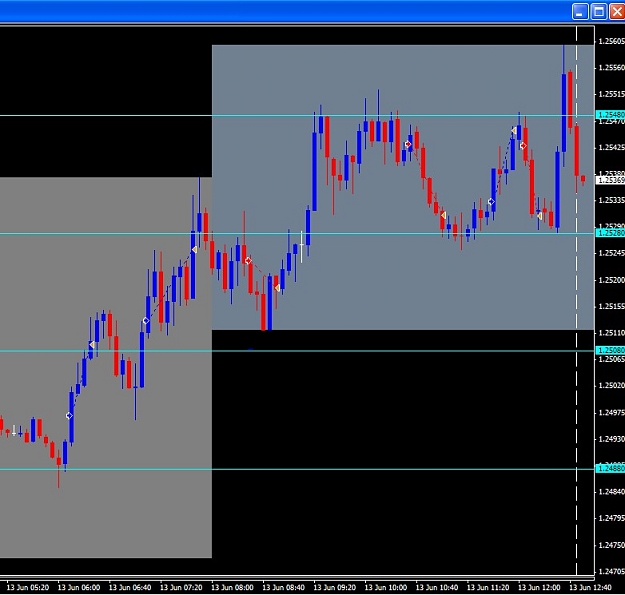Click the 1.24750 price scale label
This screenshot has height=595, width=625.
[x=611, y=545]
